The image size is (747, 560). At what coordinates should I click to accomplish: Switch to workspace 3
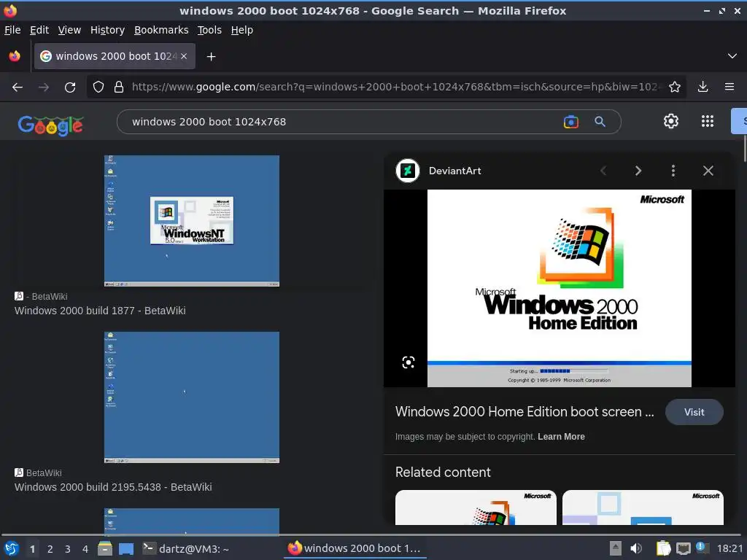coord(68,549)
